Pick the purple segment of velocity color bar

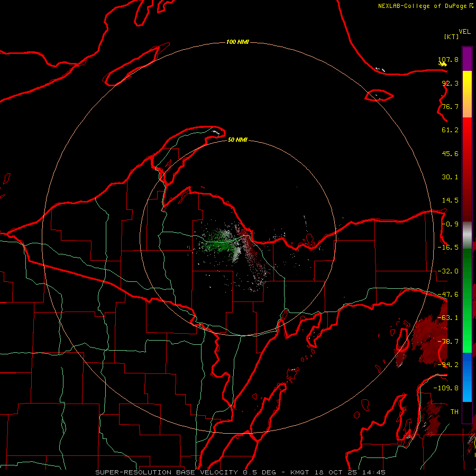467,59
